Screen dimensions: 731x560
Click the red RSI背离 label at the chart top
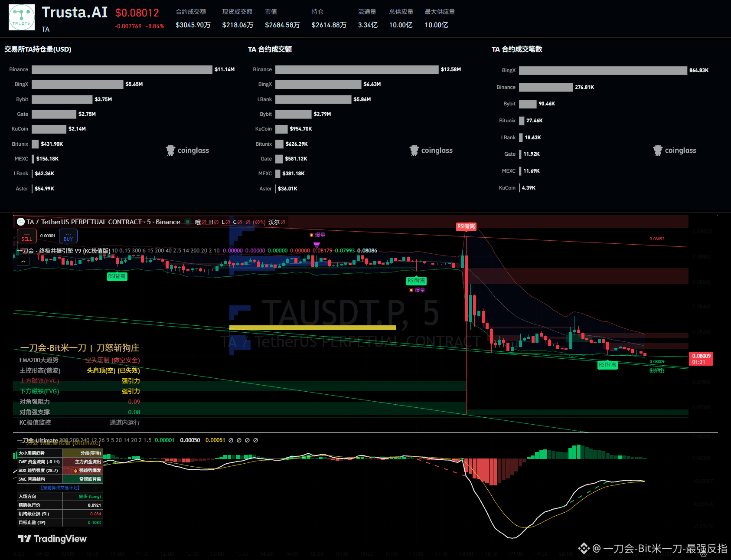466,226
